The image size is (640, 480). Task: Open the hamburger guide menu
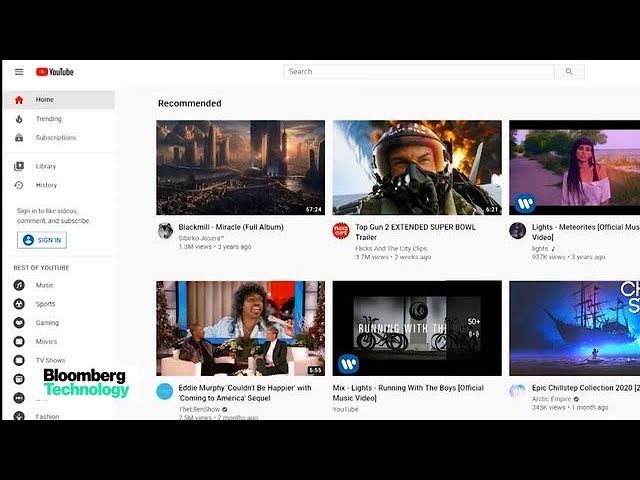pyautogui.click(x=19, y=72)
